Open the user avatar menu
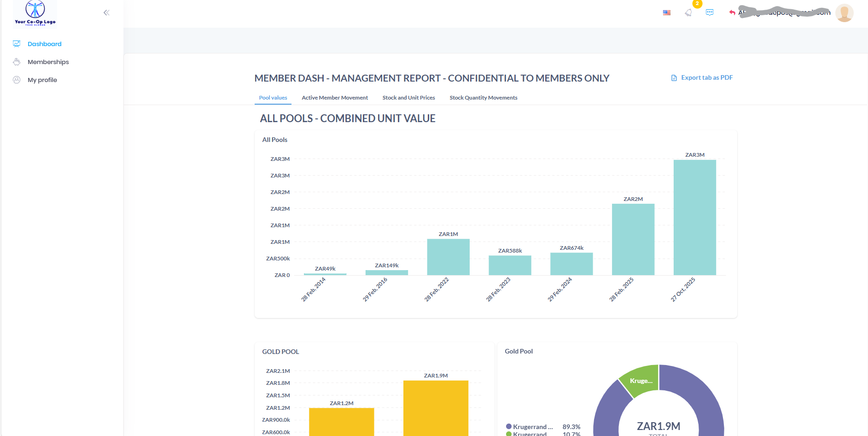 (x=845, y=12)
